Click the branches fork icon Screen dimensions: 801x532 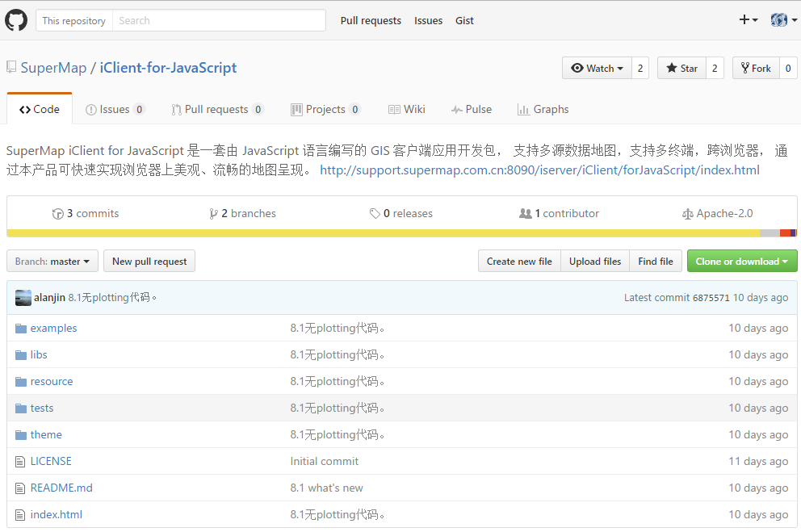pyautogui.click(x=213, y=214)
